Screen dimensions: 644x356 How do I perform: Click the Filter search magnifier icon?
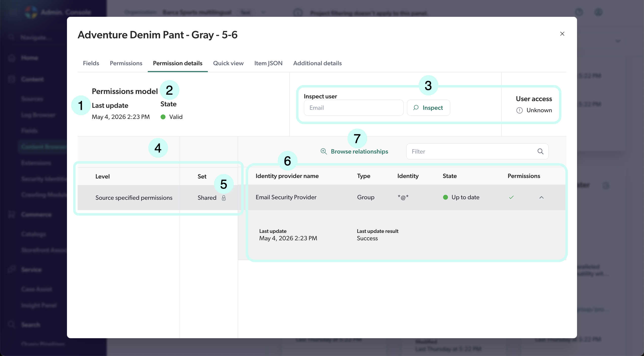[540, 151]
